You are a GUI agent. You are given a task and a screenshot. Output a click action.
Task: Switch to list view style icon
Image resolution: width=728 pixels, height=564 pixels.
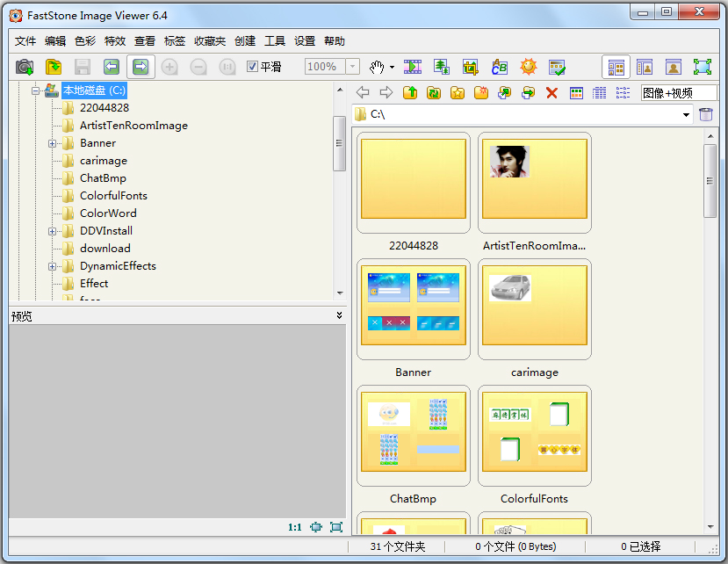tap(623, 93)
